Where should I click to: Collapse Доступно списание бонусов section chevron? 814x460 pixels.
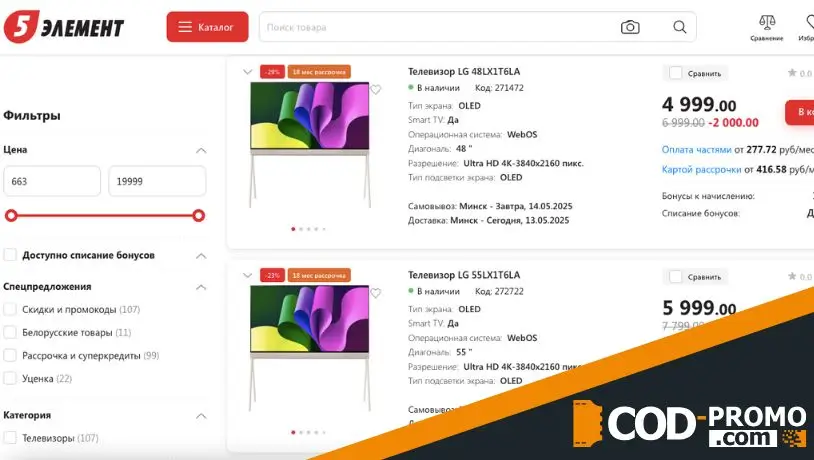tap(201, 256)
